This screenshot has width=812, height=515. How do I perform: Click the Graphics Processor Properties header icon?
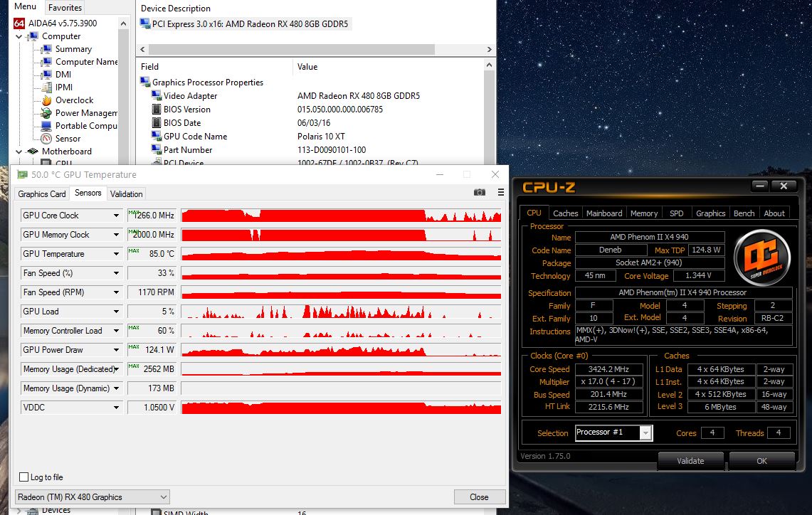[x=145, y=83]
